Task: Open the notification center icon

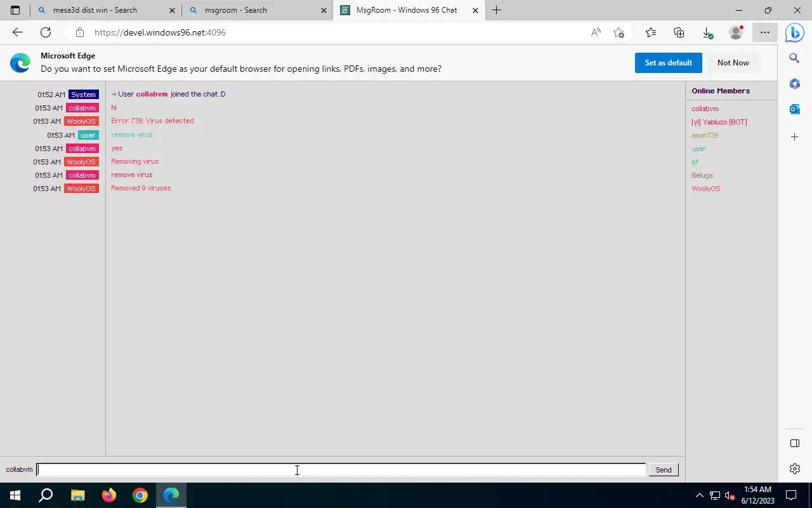Action: (x=791, y=495)
